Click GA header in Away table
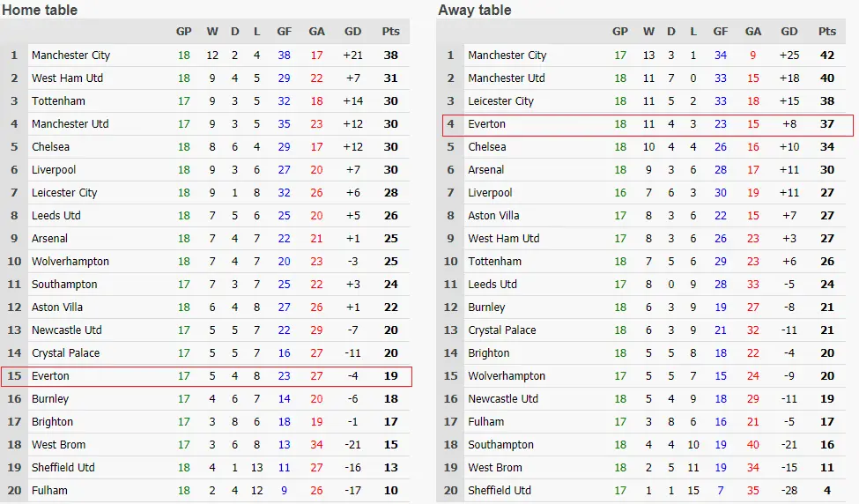Image resolution: width=859 pixels, height=504 pixels. pos(752,32)
